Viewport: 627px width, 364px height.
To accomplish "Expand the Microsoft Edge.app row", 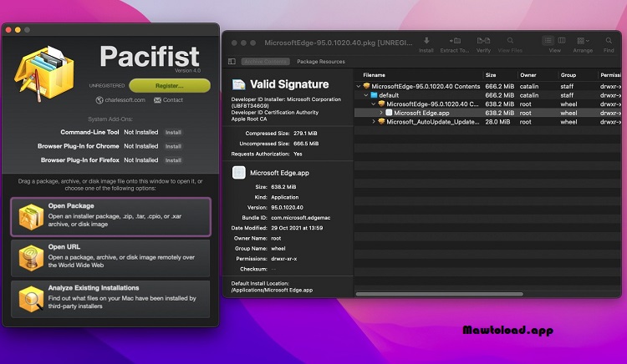I will point(381,113).
